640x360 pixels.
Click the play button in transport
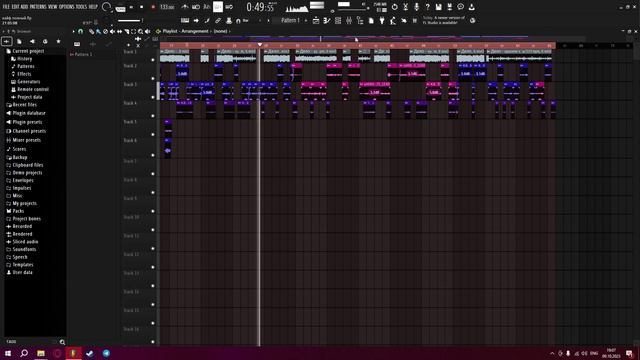[131, 7]
